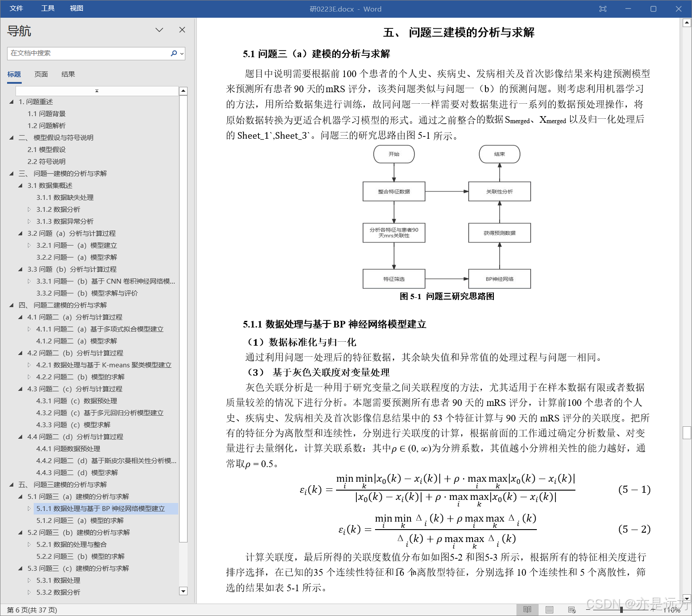692x616 pixels.
Task: Go to heading 2.2 符号说明
Action: 47,162
